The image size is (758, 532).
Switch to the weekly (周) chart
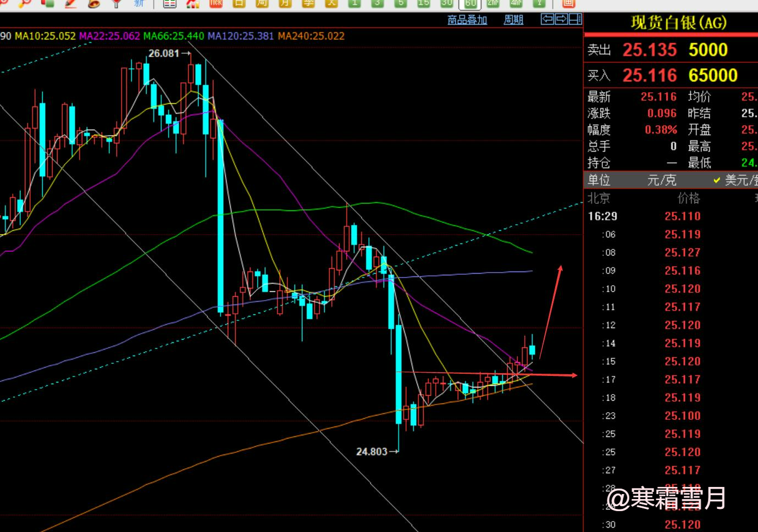pyautogui.click(x=262, y=3)
